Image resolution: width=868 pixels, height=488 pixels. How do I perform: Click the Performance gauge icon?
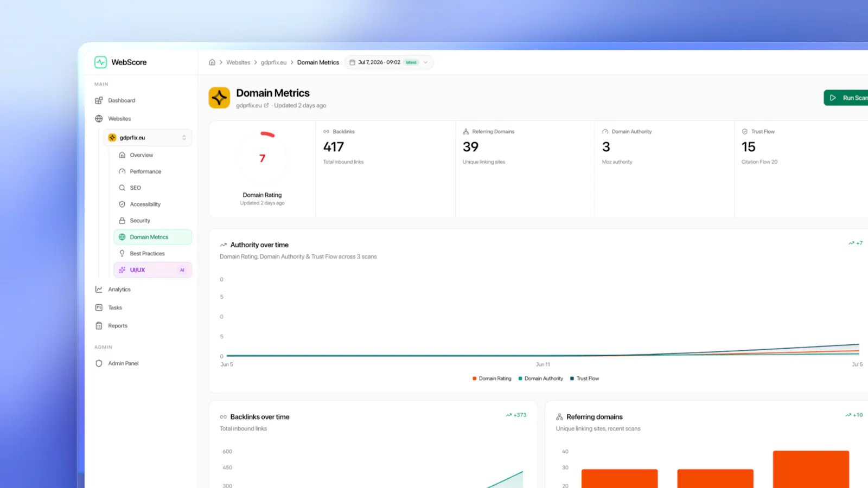click(122, 171)
